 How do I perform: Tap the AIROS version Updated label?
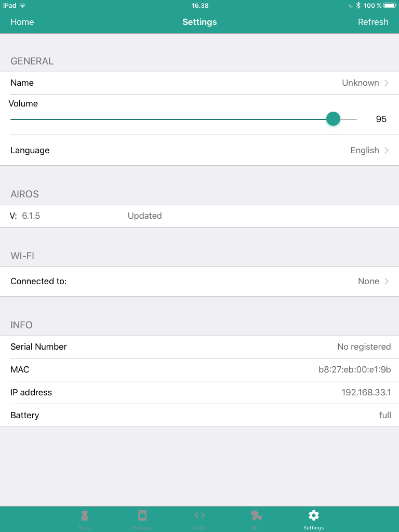pyautogui.click(x=144, y=216)
